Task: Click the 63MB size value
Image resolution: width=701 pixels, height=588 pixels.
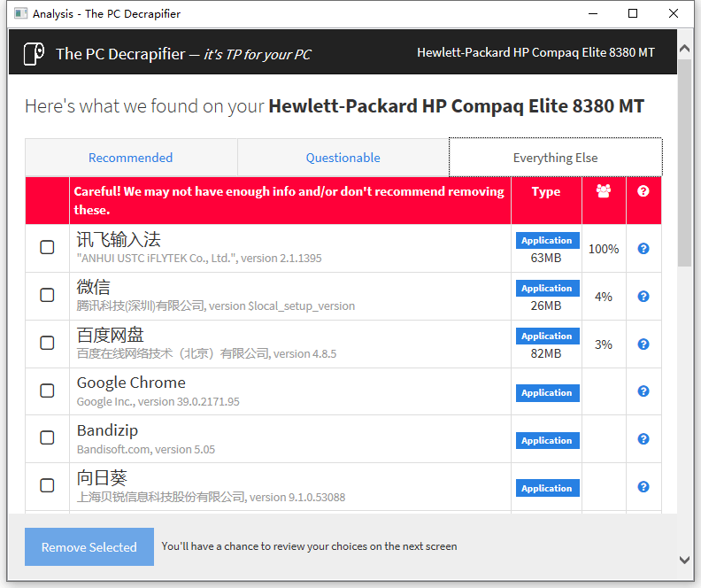Action: tap(546, 258)
